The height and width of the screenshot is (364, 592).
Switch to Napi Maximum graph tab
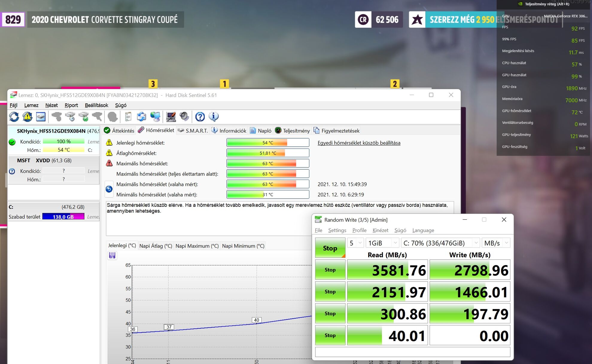pos(197,246)
